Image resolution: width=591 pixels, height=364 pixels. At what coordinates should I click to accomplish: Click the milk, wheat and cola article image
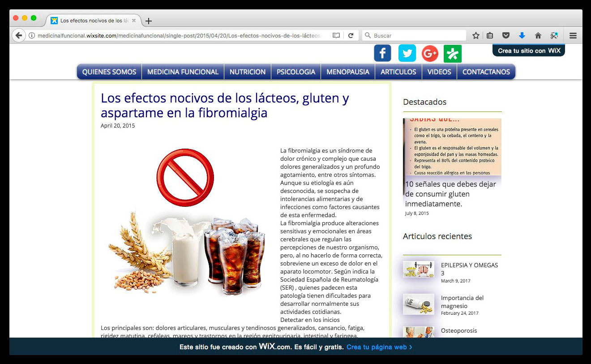pyautogui.click(x=186, y=223)
